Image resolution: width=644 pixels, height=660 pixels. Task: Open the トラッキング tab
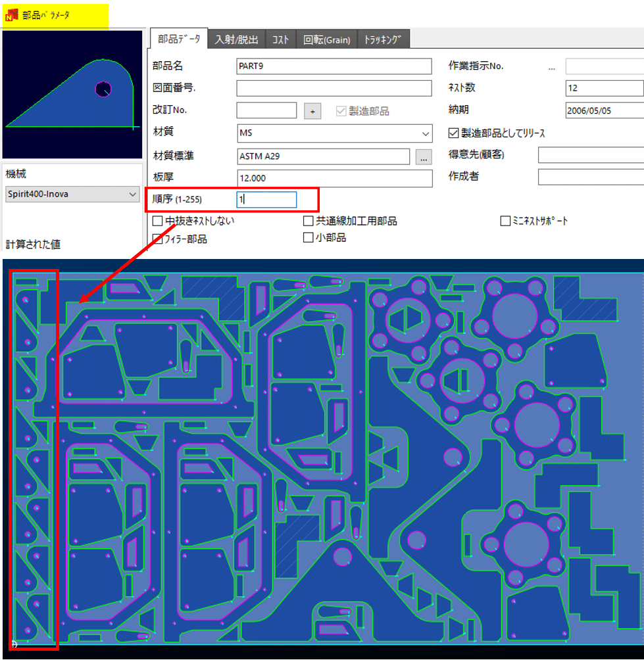coord(383,39)
